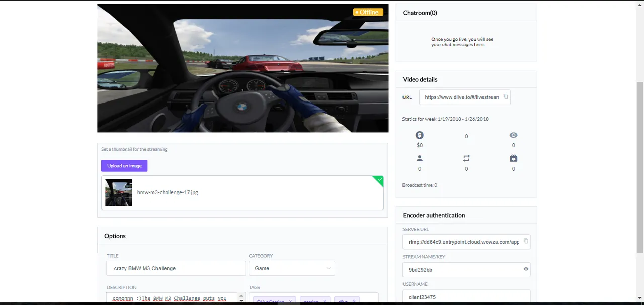Click the 'Broadcast time: 0' text

pos(420,185)
